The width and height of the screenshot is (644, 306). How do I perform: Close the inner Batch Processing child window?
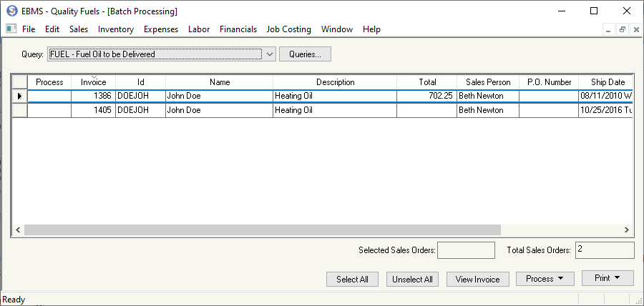635,29
